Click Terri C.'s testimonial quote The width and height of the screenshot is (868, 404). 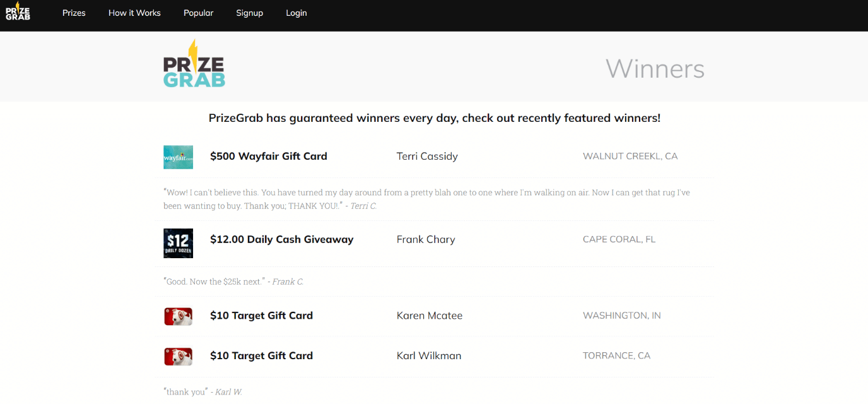tap(426, 199)
